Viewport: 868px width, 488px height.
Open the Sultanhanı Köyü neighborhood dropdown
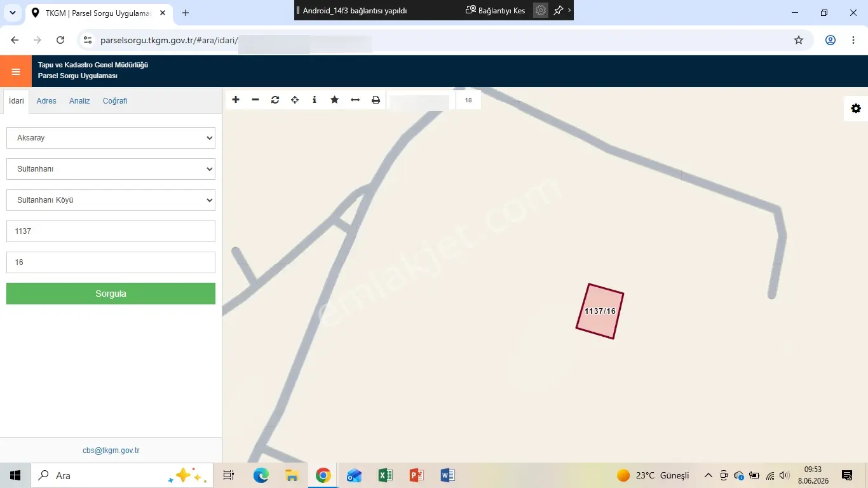click(x=111, y=200)
